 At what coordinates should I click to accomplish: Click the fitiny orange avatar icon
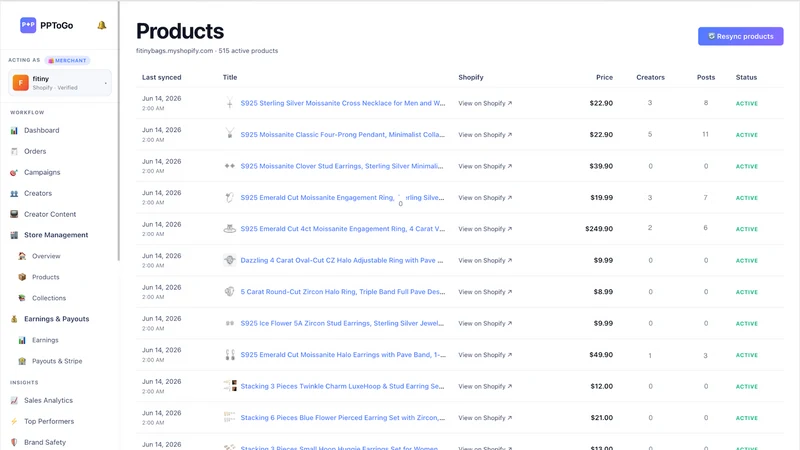[20, 83]
